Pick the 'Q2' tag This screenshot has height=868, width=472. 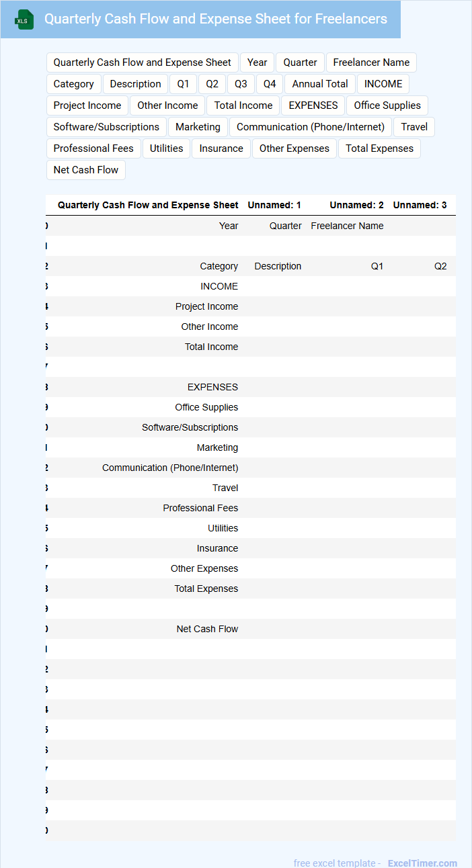(x=212, y=84)
